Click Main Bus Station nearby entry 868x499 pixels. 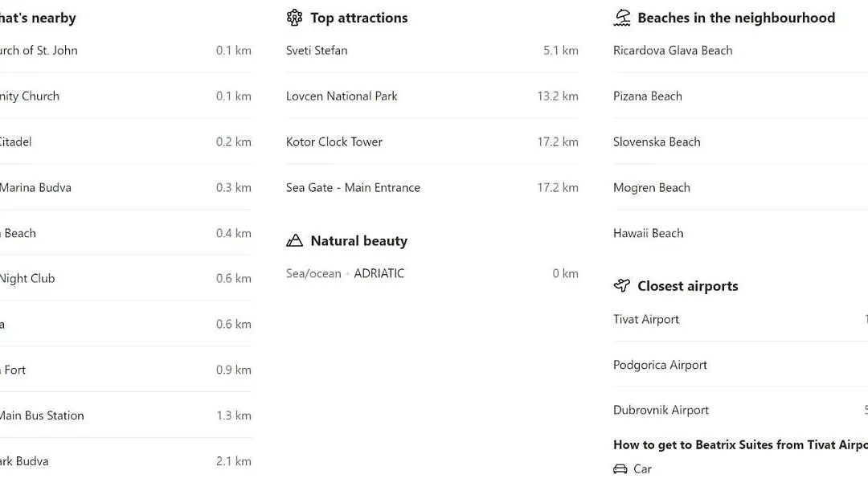(42, 416)
